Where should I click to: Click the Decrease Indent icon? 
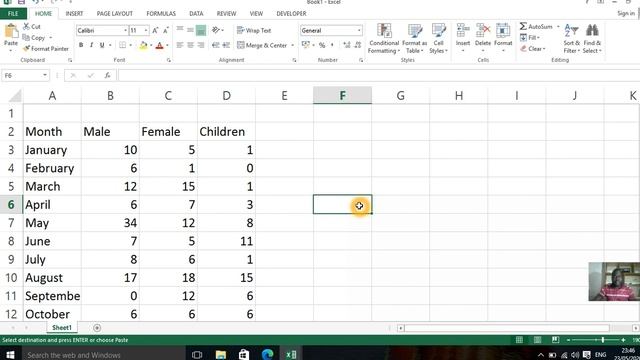216,45
